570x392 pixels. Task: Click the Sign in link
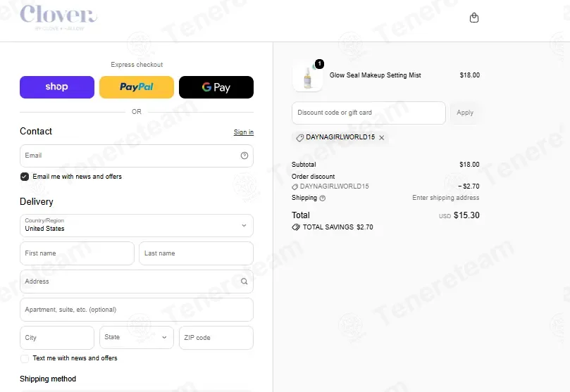click(244, 132)
